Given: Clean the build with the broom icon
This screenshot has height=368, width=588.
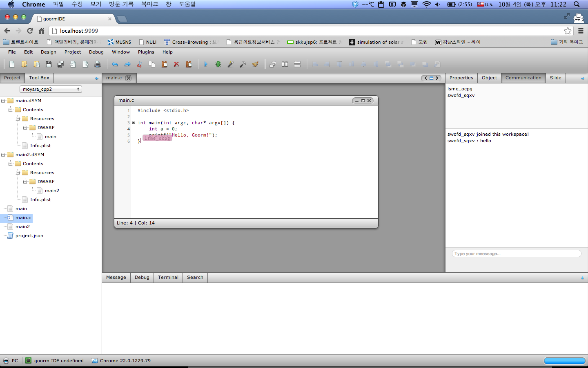Looking at the screenshot, I should tap(255, 64).
